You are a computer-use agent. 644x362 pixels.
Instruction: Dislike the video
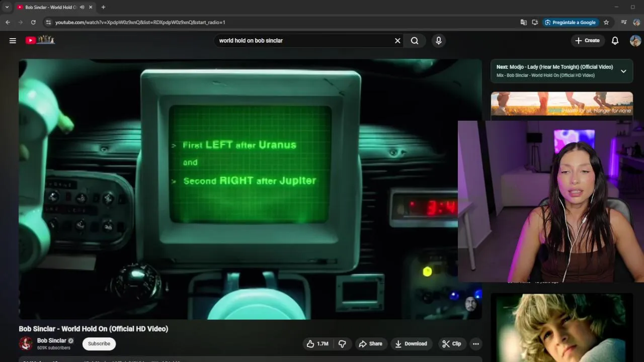[x=342, y=344]
